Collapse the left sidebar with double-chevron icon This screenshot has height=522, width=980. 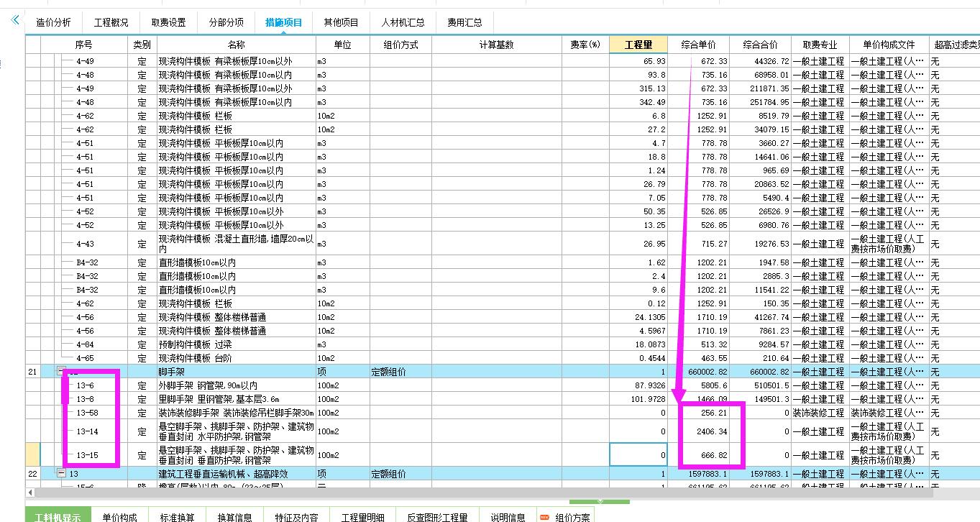point(14,19)
